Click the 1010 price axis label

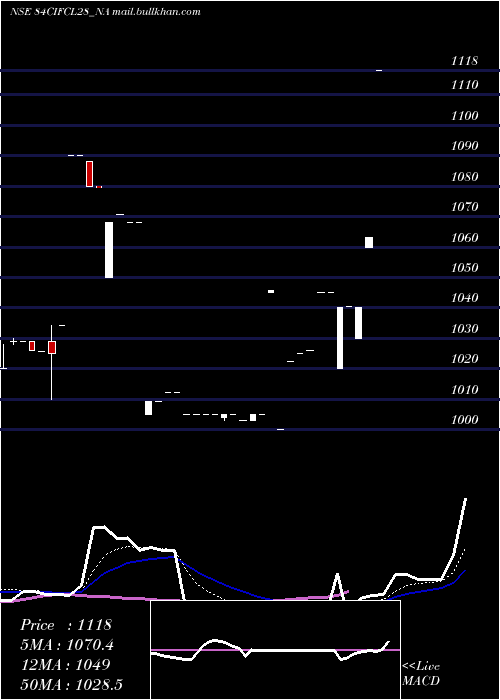click(464, 390)
